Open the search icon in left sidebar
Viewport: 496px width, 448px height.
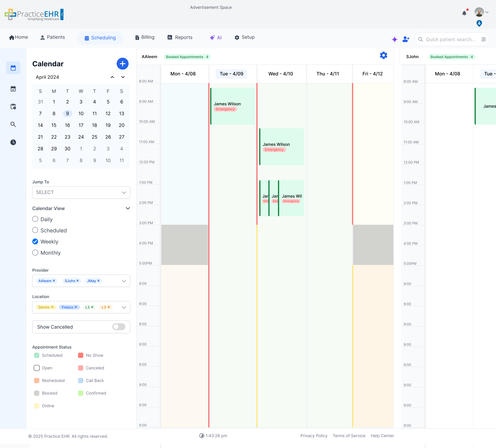tap(13, 124)
